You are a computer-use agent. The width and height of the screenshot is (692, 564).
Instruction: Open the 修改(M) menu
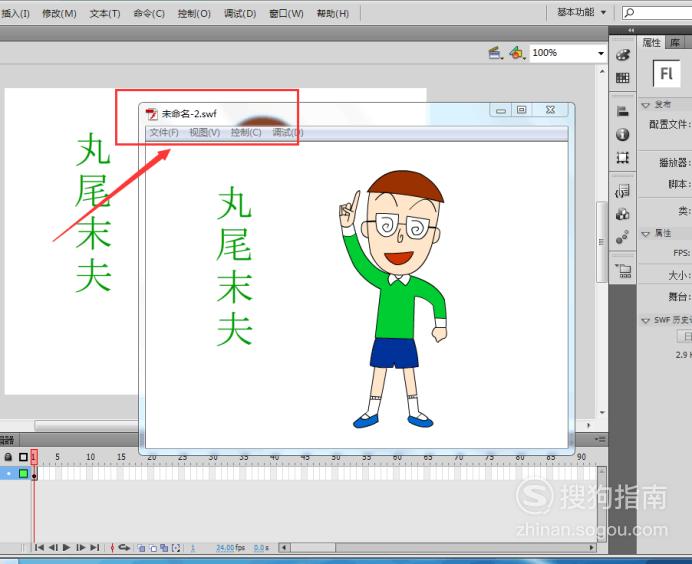pos(59,13)
